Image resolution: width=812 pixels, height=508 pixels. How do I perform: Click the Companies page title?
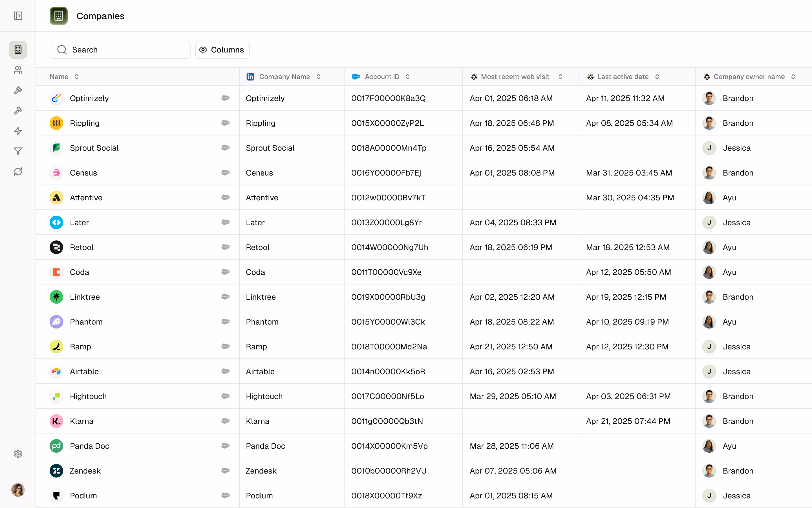[101, 16]
